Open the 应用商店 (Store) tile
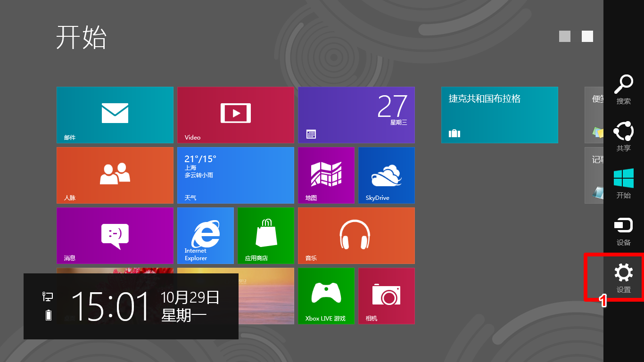Screen dimensions: 644x362 [x=265, y=236]
